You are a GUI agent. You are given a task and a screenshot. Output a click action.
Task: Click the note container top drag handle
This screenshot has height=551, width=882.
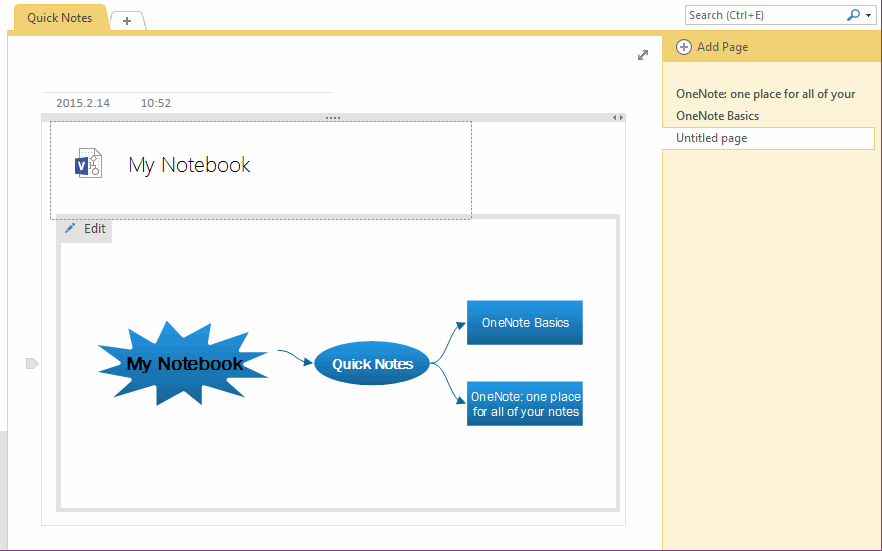(332, 118)
